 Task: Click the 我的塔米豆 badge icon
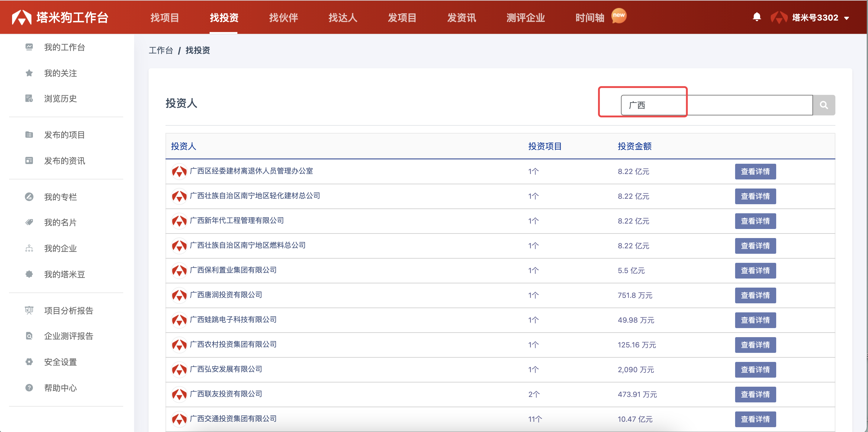(29, 274)
